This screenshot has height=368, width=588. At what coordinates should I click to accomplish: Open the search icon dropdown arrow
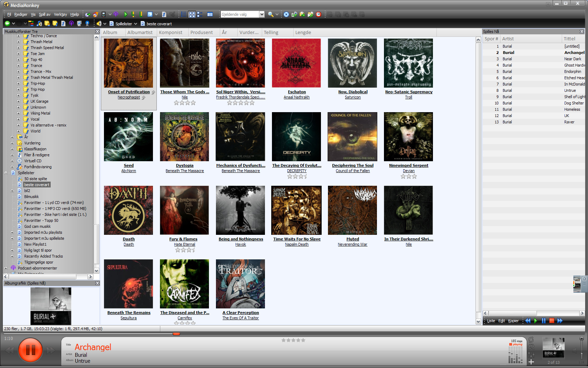click(277, 14)
